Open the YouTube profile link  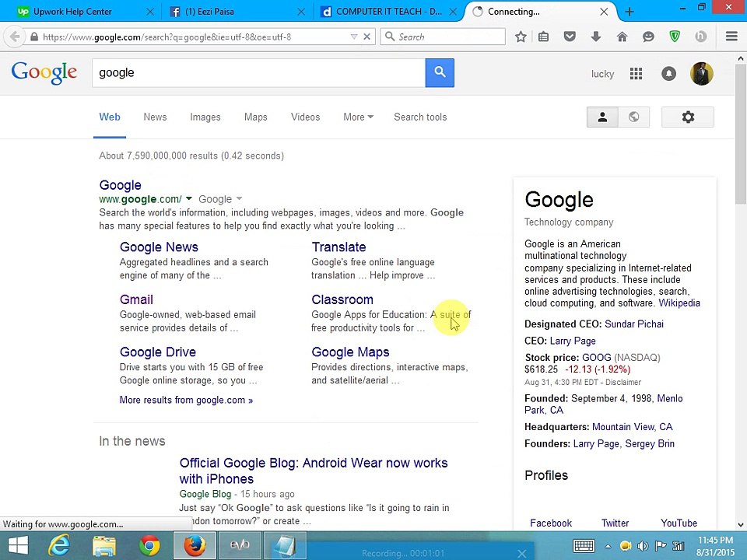click(679, 523)
